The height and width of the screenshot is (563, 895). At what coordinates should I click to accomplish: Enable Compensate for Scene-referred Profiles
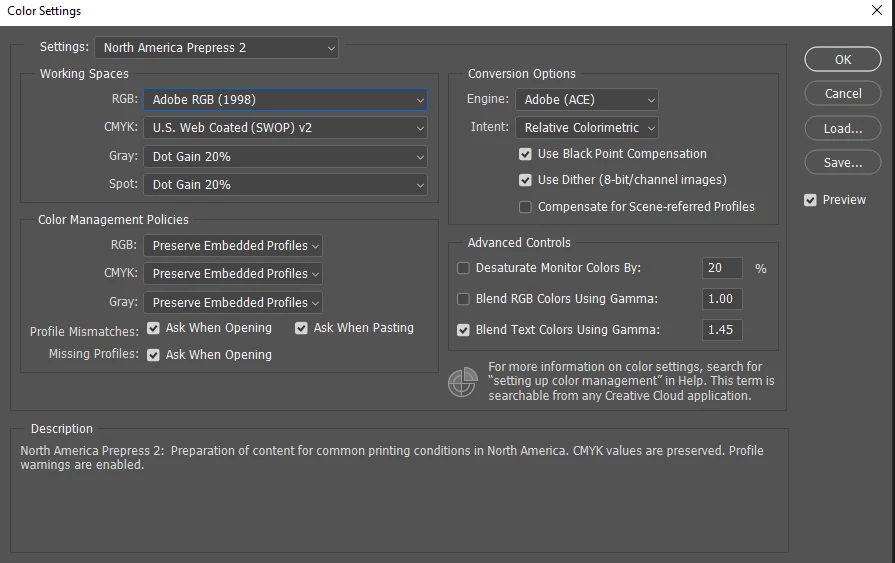[525, 207]
